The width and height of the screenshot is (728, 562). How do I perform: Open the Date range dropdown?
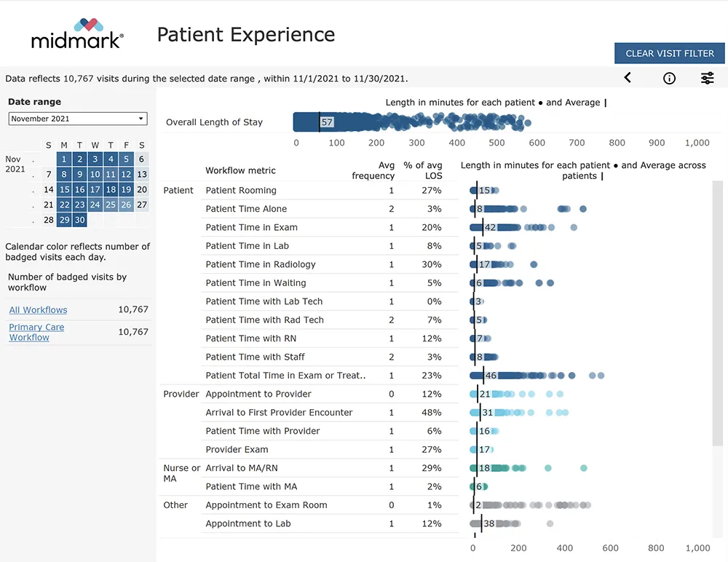point(78,119)
